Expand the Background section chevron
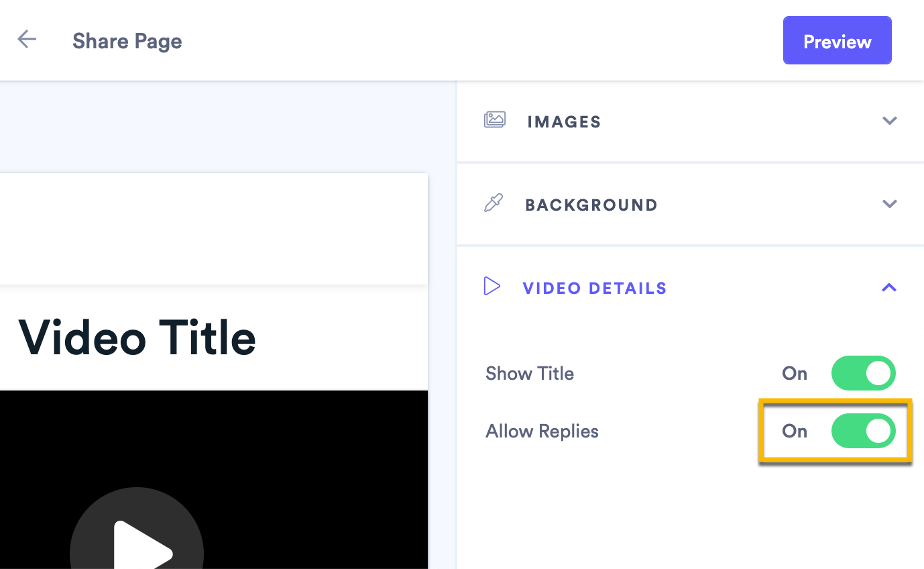The height and width of the screenshot is (569, 924). [x=889, y=204]
